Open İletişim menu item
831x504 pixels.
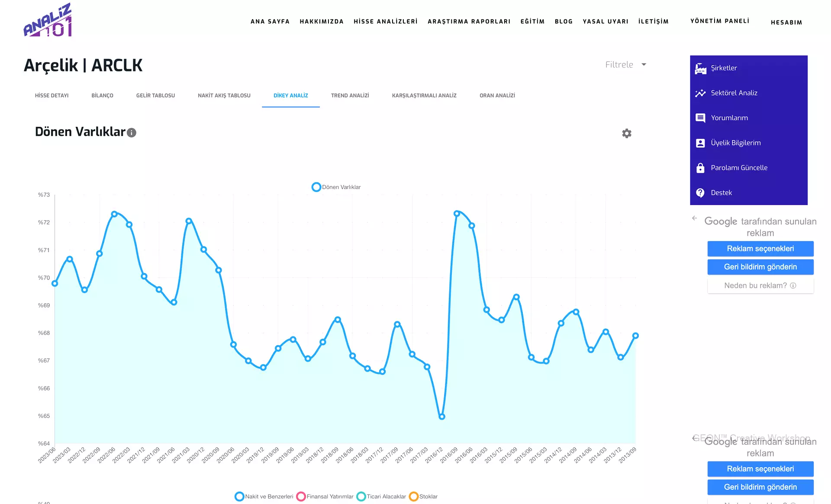pyautogui.click(x=654, y=22)
